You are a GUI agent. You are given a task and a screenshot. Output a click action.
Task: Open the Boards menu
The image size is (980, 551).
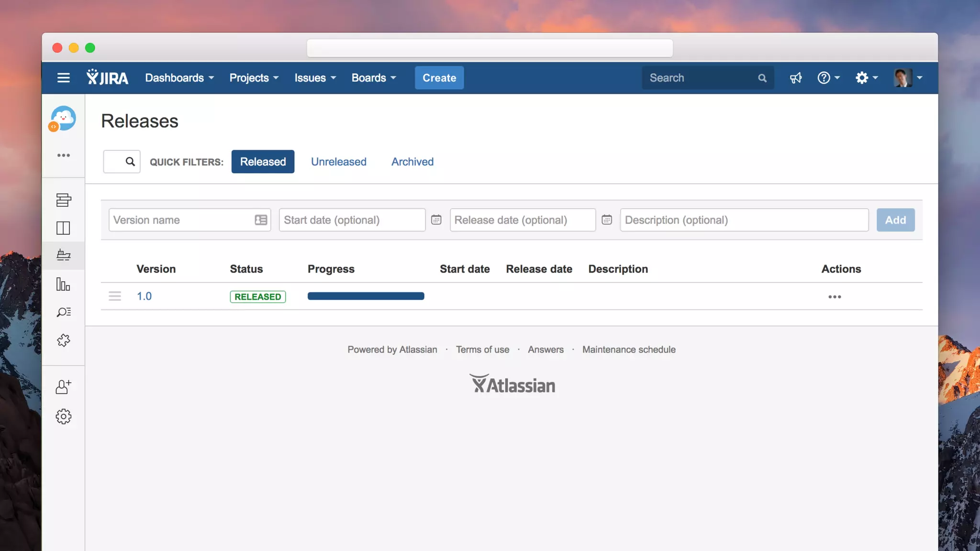374,78
